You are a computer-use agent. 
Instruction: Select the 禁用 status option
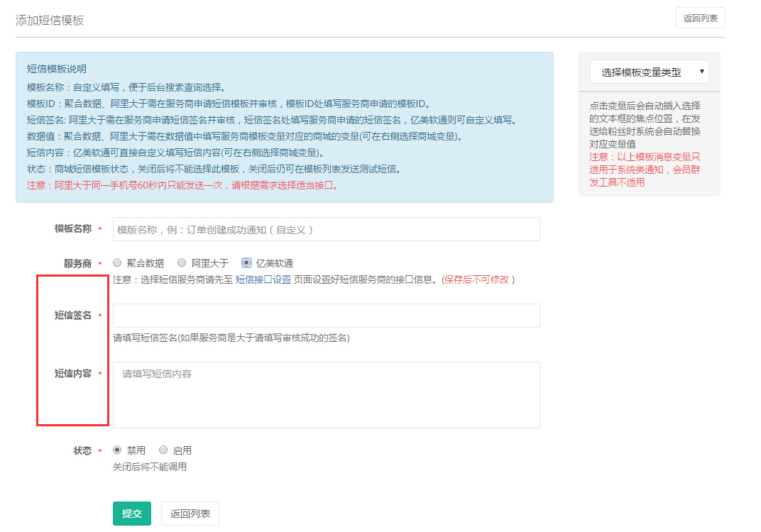[118, 449]
